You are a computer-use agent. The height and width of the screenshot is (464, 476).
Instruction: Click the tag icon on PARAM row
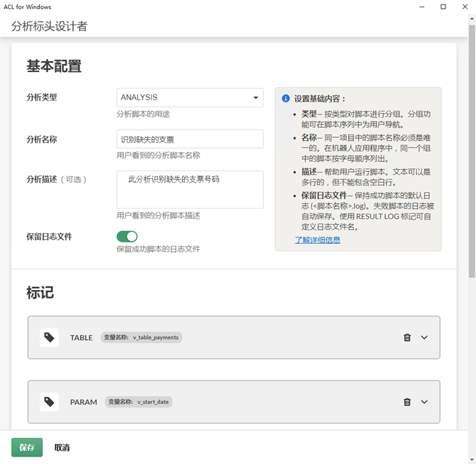click(49, 402)
